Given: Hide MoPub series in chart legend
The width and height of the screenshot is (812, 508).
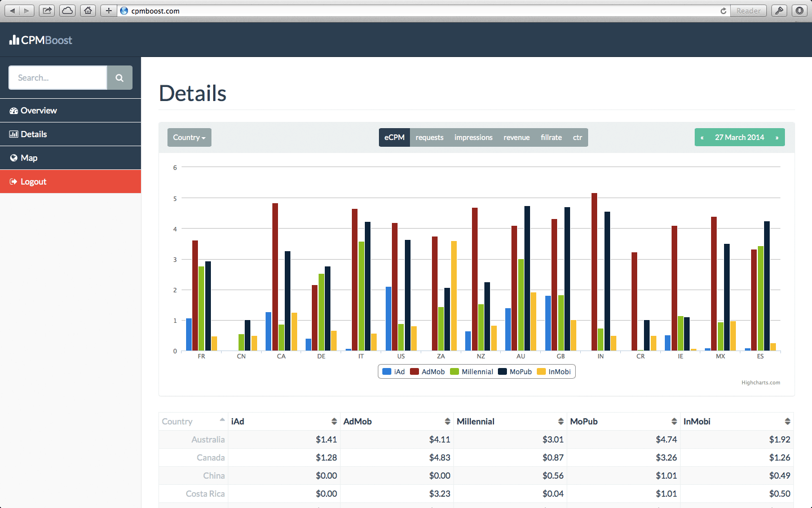Looking at the screenshot, I should [515, 372].
